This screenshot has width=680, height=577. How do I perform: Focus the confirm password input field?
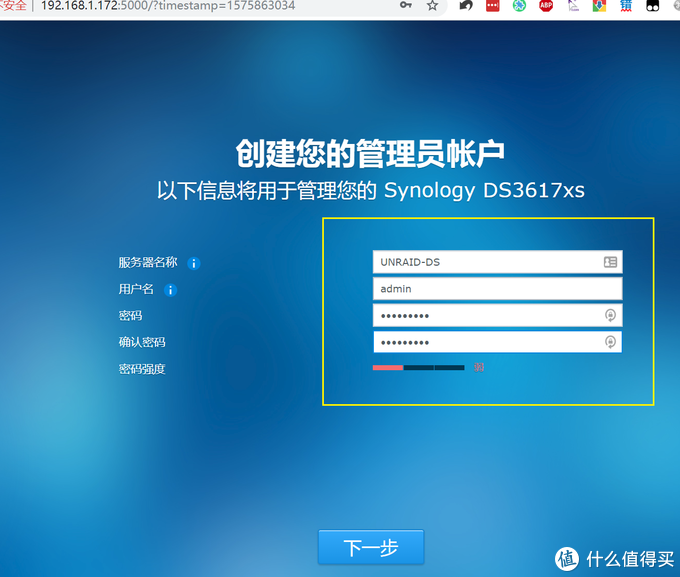[x=497, y=342]
